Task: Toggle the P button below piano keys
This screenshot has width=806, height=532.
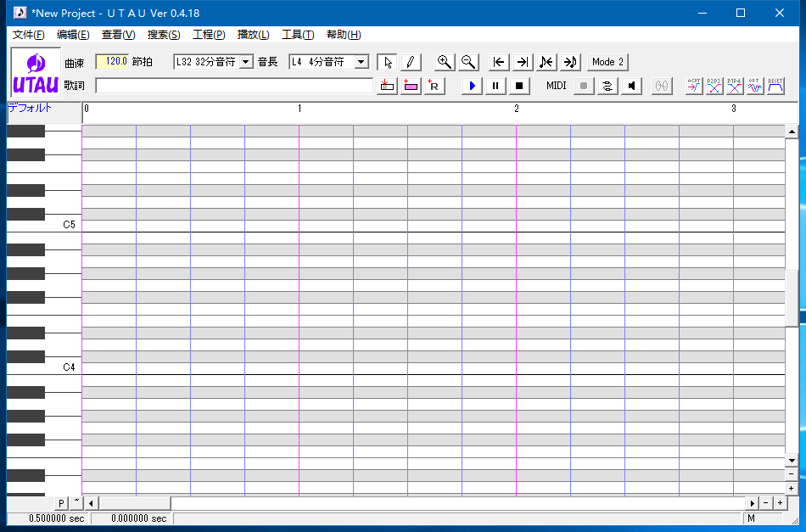Action: tap(61, 503)
